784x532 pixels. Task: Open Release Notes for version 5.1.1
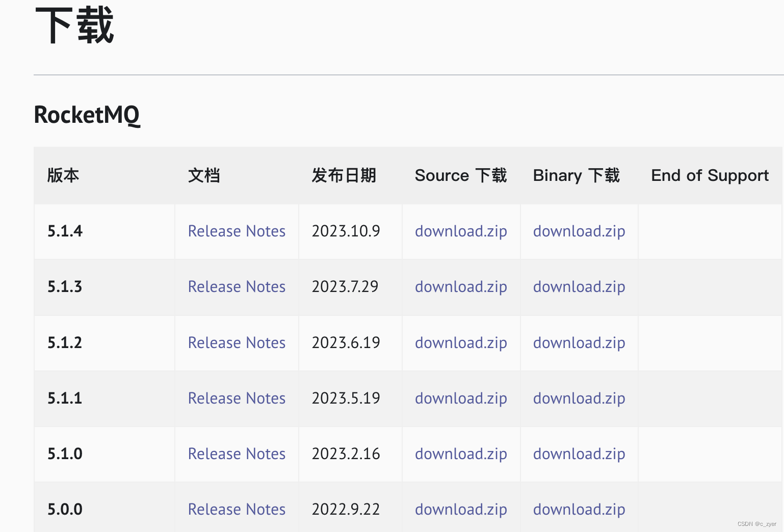(237, 398)
